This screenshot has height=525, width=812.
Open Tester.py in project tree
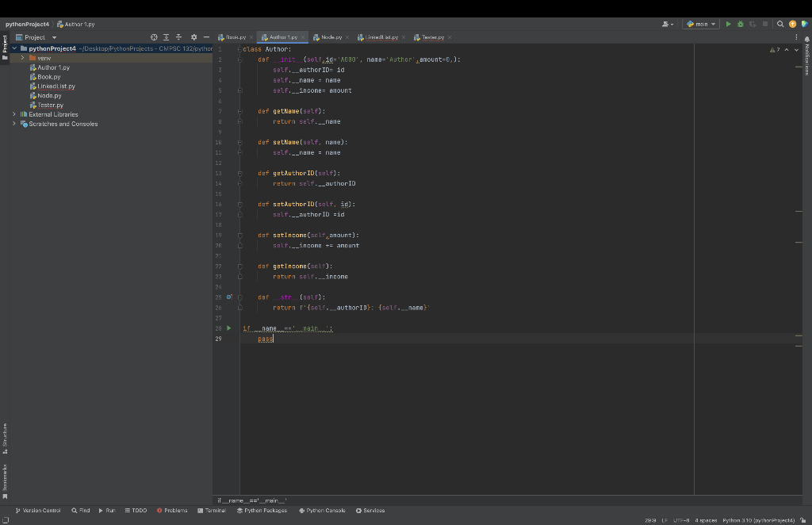click(x=47, y=105)
